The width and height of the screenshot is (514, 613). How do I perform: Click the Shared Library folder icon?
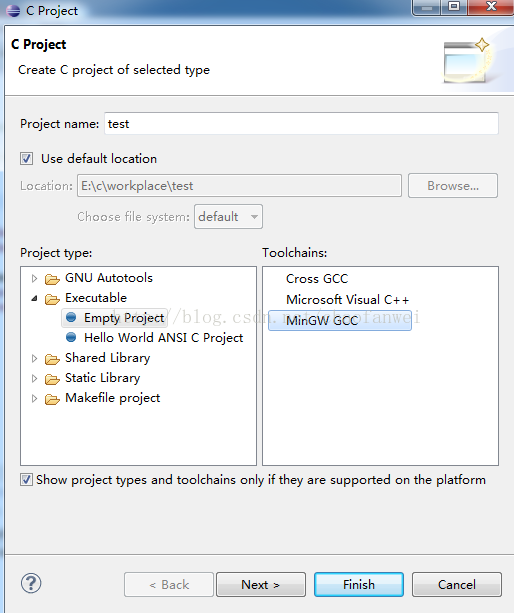(52, 358)
